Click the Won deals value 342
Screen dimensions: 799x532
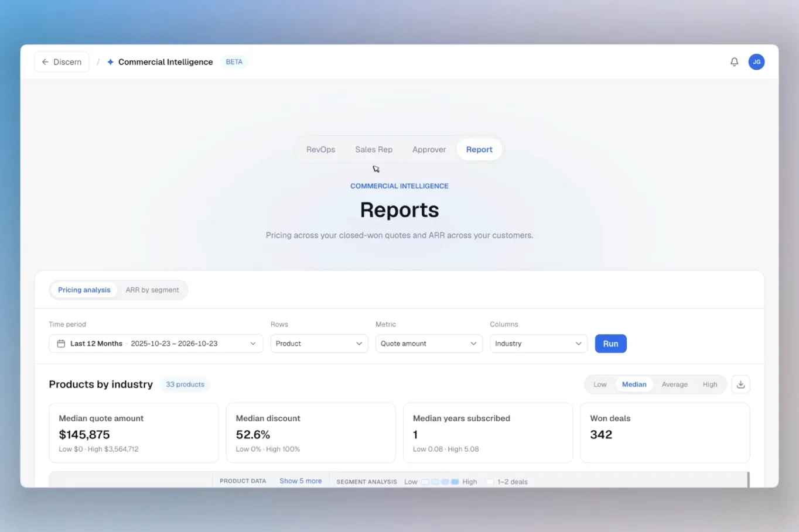(x=601, y=435)
